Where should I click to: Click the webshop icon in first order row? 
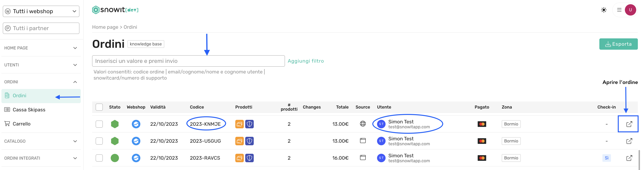(x=136, y=124)
